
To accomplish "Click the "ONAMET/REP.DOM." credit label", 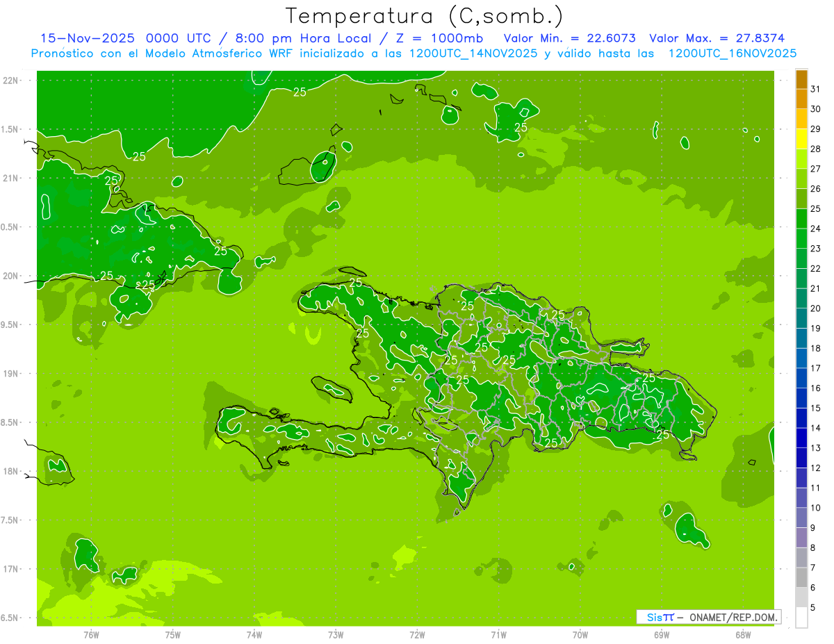I will tap(733, 617).
